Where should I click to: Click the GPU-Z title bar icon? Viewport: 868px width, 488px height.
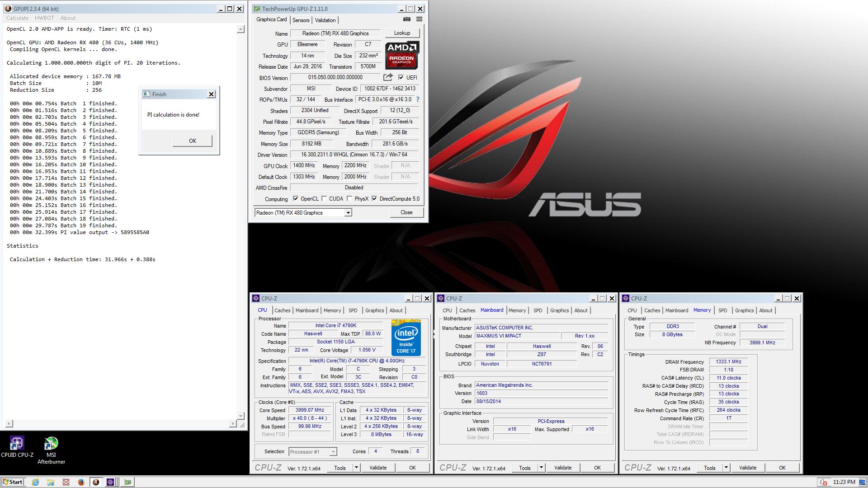pos(256,9)
